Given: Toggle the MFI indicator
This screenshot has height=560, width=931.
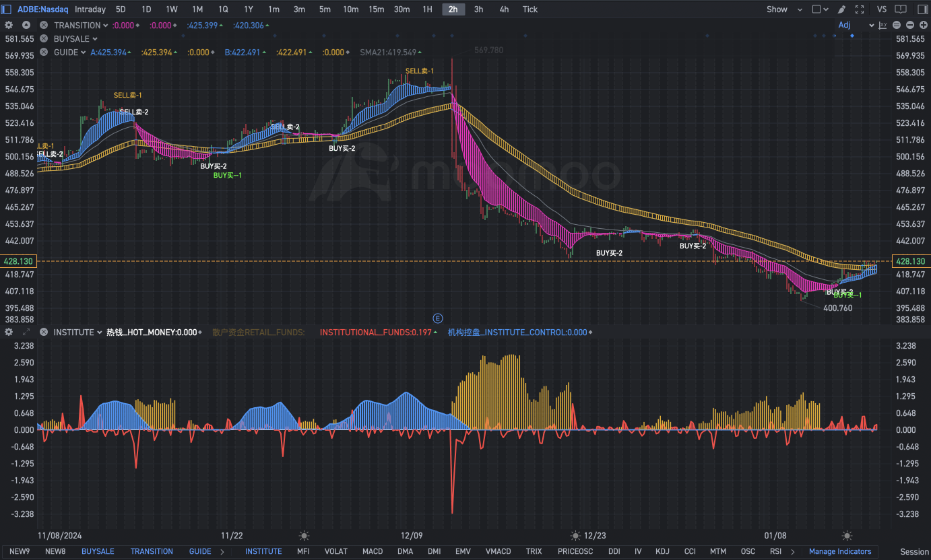Looking at the screenshot, I should 304,551.
